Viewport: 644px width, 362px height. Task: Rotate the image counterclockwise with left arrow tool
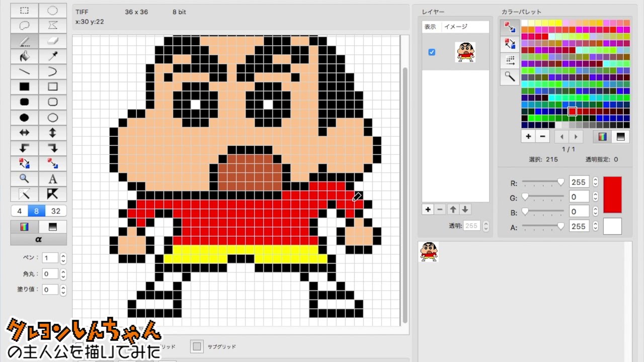24,148
